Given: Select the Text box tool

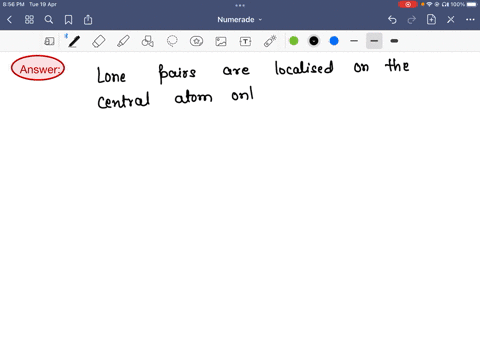Looking at the screenshot, I should click(x=245, y=41).
